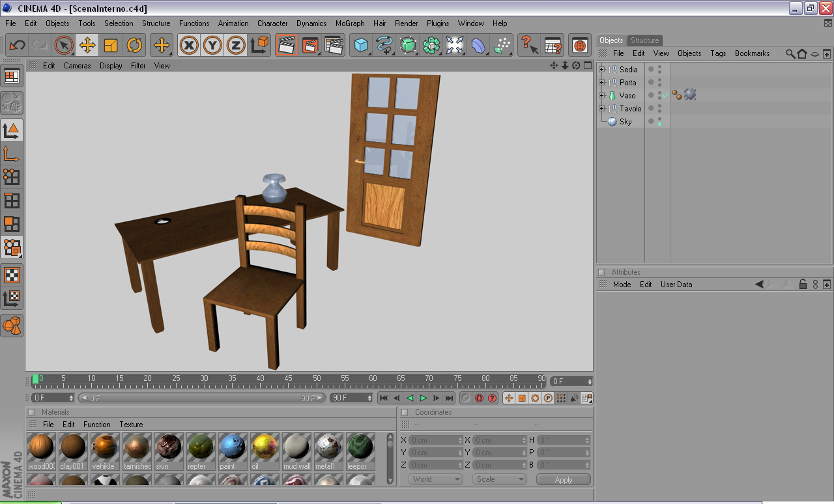Click the Undo arrow icon
This screenshot has height=504, width=834.
[17, 46]
